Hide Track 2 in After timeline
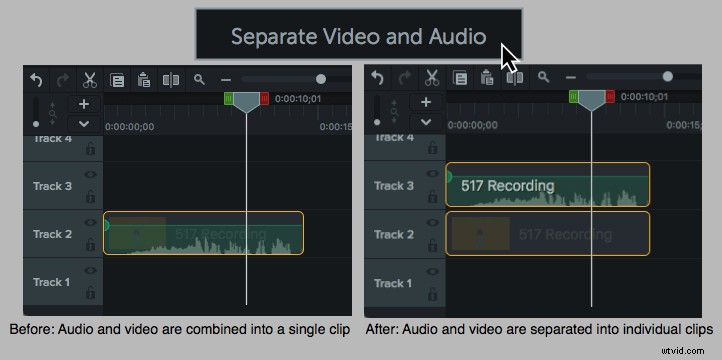Viewport: 722px width, 360px height. [x=432, y=222]
